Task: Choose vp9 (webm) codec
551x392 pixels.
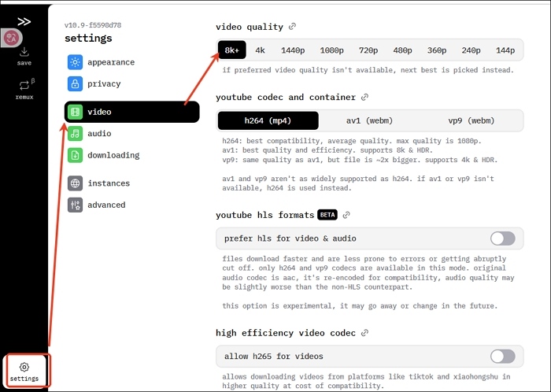Action: 471,121
